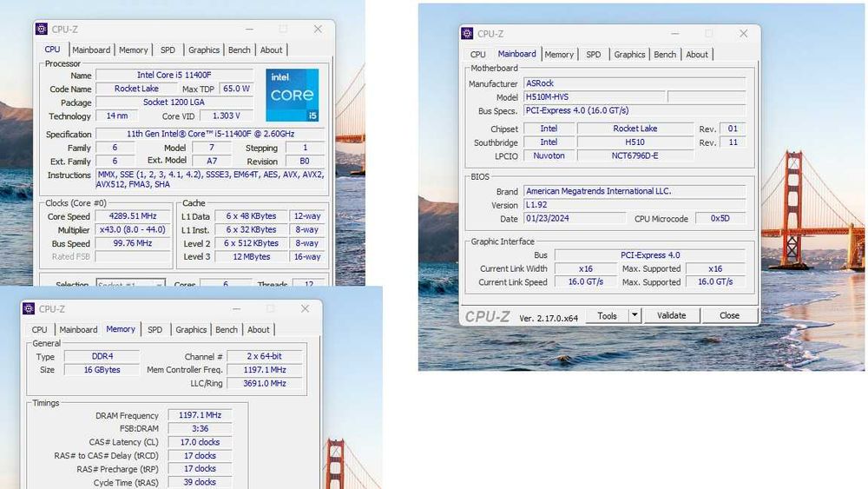Click the DRAM Frequency value 1197.1 MHz
The image size is (868, 489).
[200, 415]
